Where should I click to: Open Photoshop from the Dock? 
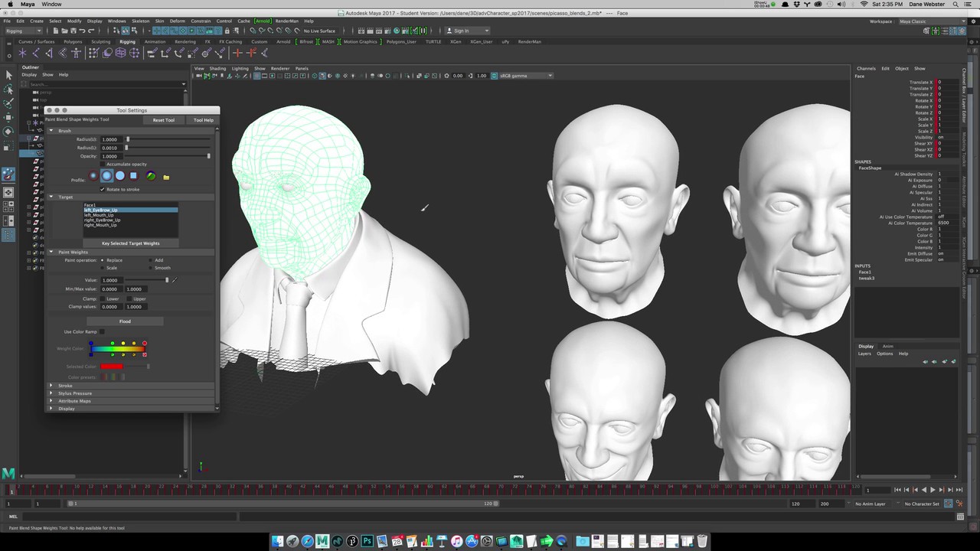(x=367, y=541)
